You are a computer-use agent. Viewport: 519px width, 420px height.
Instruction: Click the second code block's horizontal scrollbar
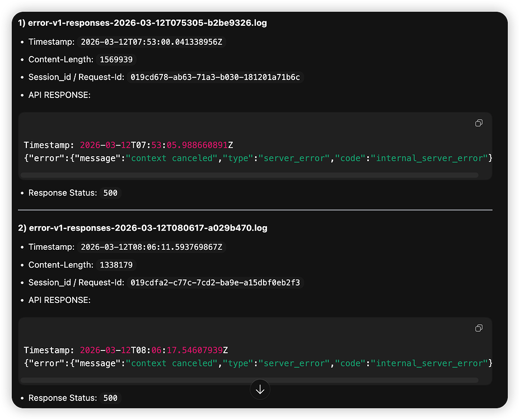coord(249,380)
